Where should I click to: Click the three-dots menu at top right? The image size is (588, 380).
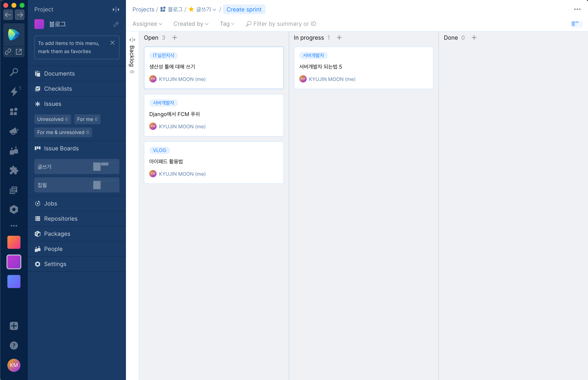(577, 9)
